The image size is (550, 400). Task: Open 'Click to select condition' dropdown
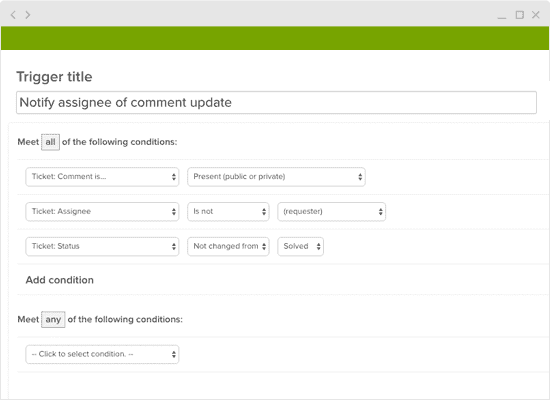point(102,354)
